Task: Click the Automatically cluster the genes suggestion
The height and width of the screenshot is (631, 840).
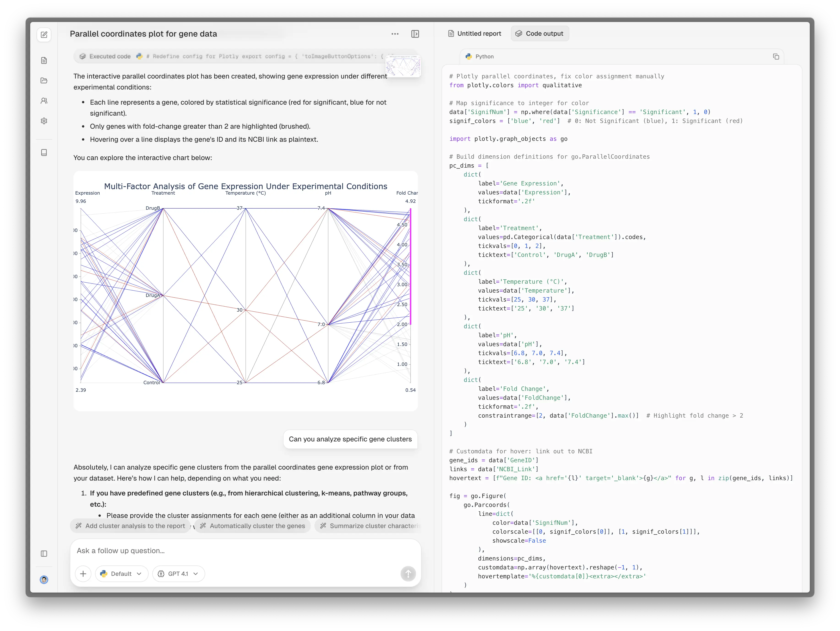Action: (253, 525)
